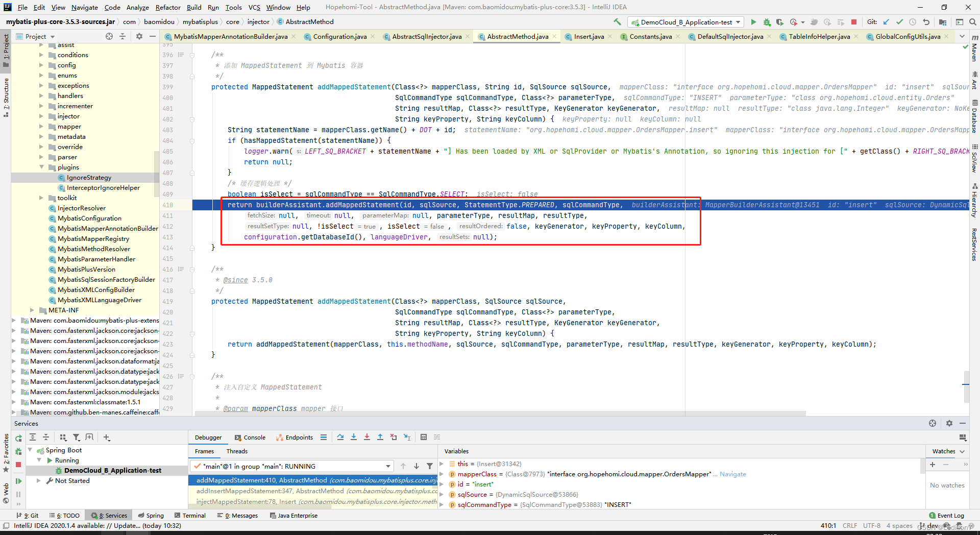The image size is (980, 535).
Task: Click the Git rollback arrow icon
Action: click(x=926, y=22)
